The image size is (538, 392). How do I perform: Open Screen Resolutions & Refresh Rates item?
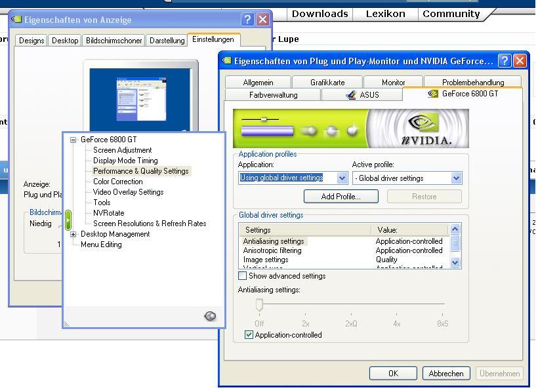pos(150,224)
